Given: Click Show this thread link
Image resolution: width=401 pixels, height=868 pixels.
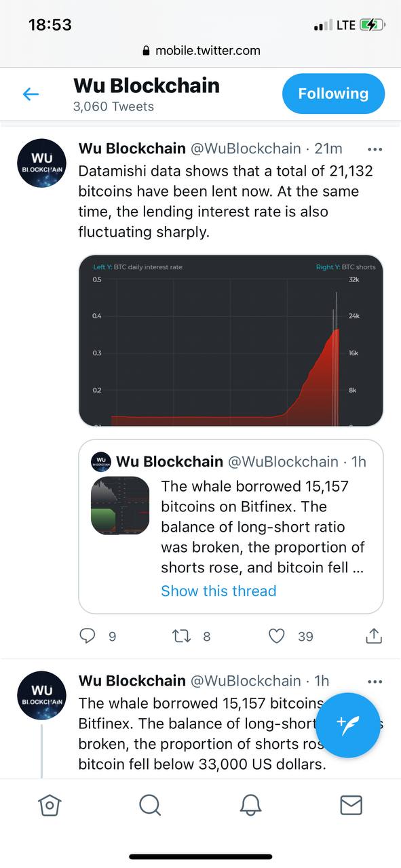Looking at the screenshot, I should (218, 591).
